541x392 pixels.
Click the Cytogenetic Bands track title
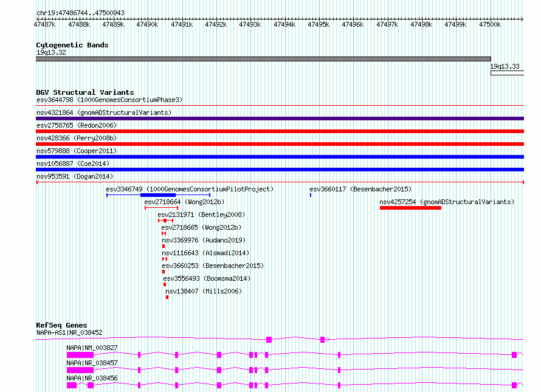[x=72, y=45]
